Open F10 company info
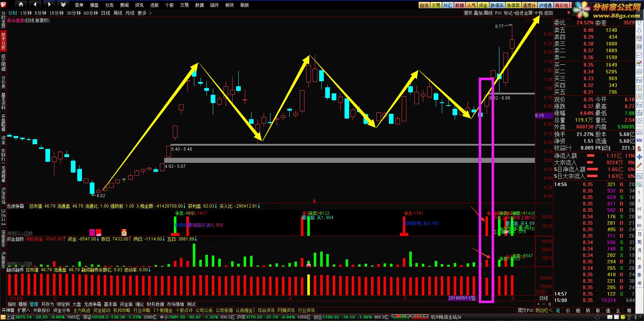Image resolution: width=644 pixels, height=321 pixels. (x=498, y=13)
